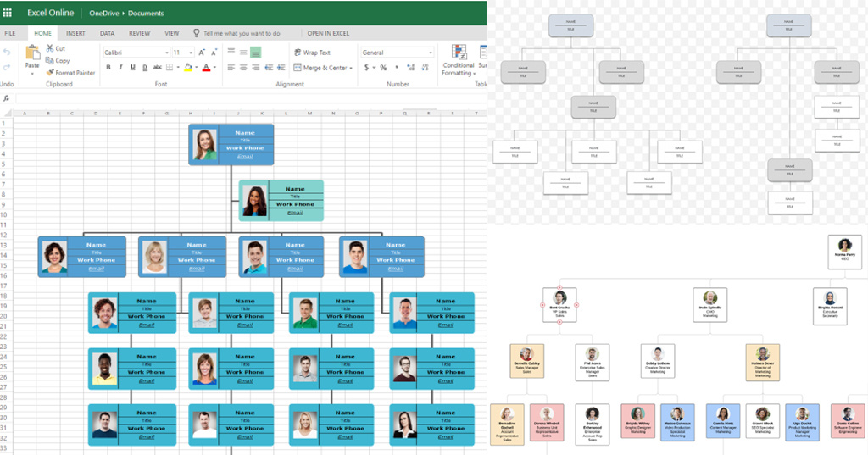Open the Paste options arrow
Screen dimensions: 868x455
[x=32, y=73]
